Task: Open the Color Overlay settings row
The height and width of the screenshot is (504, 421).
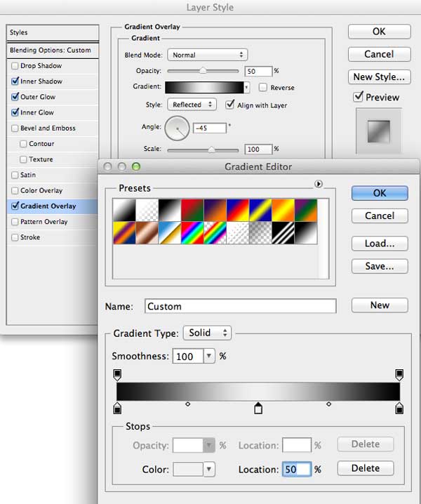Action: (53, 191)
